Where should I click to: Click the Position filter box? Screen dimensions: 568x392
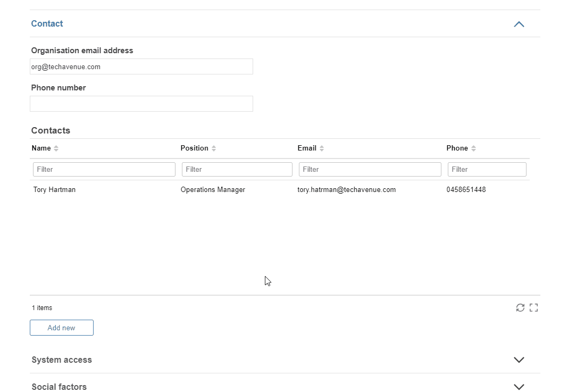[237, 170]
